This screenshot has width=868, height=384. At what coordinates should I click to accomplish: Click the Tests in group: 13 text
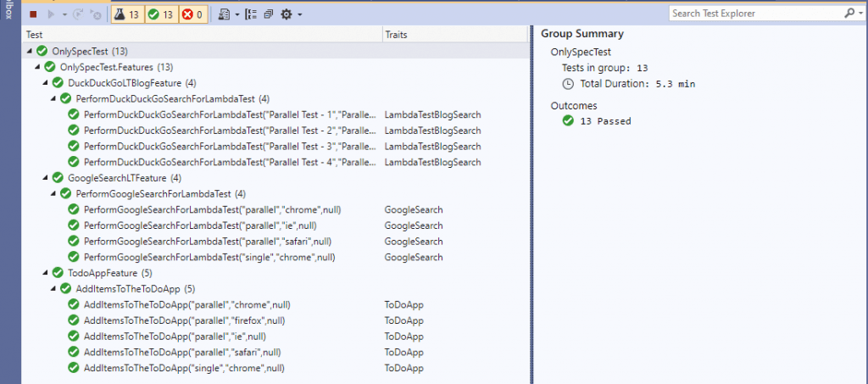click(x=605, y=68)
